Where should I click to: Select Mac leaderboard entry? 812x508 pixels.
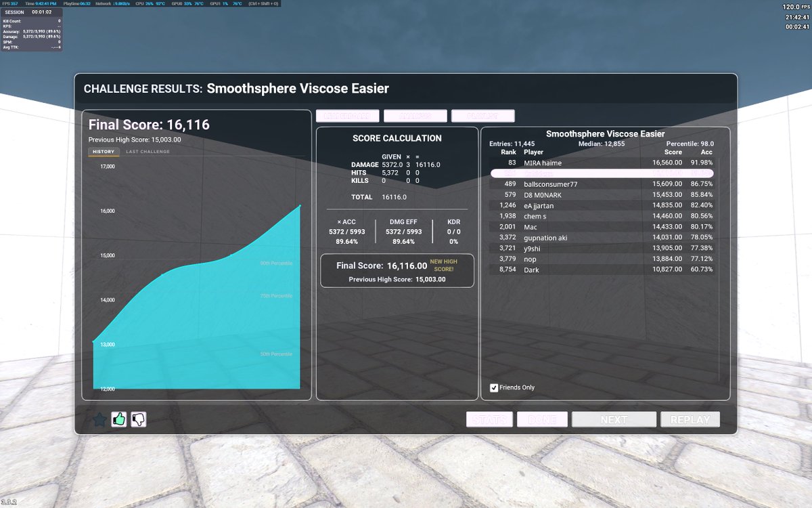602,227
